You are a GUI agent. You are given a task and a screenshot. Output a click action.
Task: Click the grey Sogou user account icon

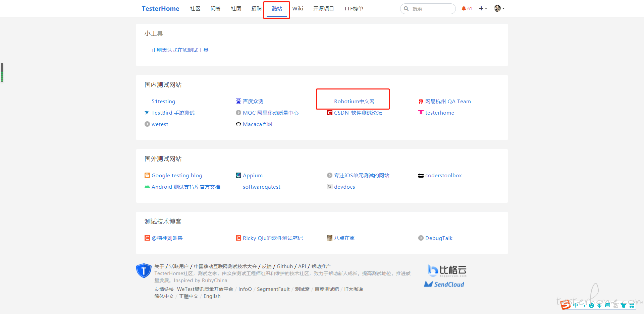click(615, 305)
